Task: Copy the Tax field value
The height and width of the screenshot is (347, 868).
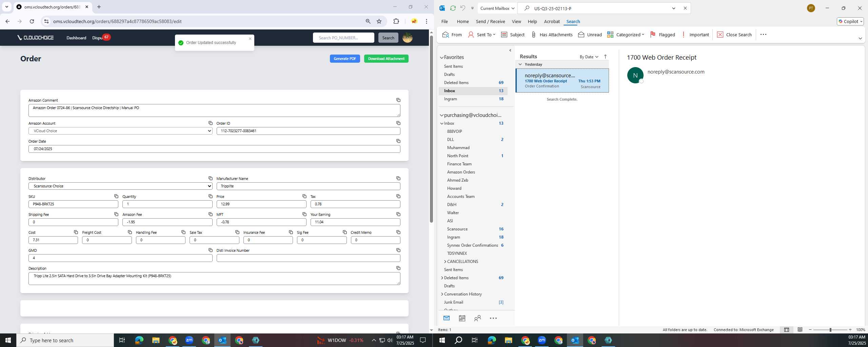Action: click(398, 196)
